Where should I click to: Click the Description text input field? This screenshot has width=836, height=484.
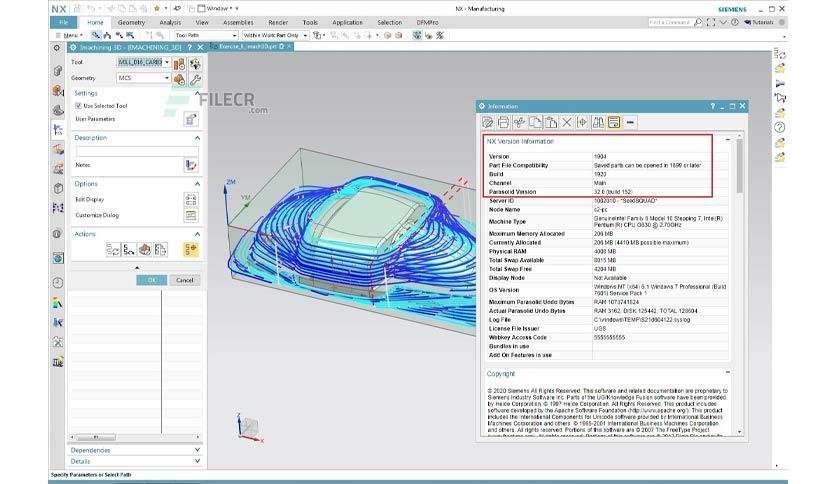pyautogui.click(x=137, y=151)
